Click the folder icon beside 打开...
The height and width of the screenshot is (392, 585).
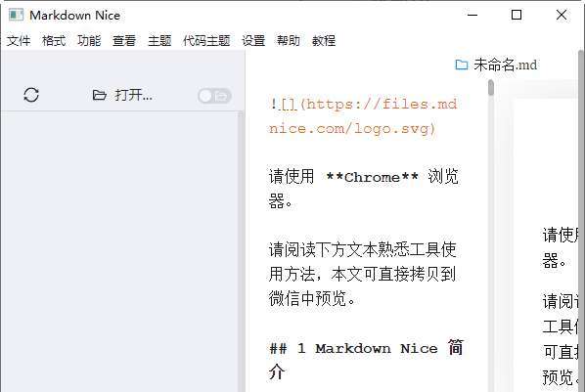99,95
